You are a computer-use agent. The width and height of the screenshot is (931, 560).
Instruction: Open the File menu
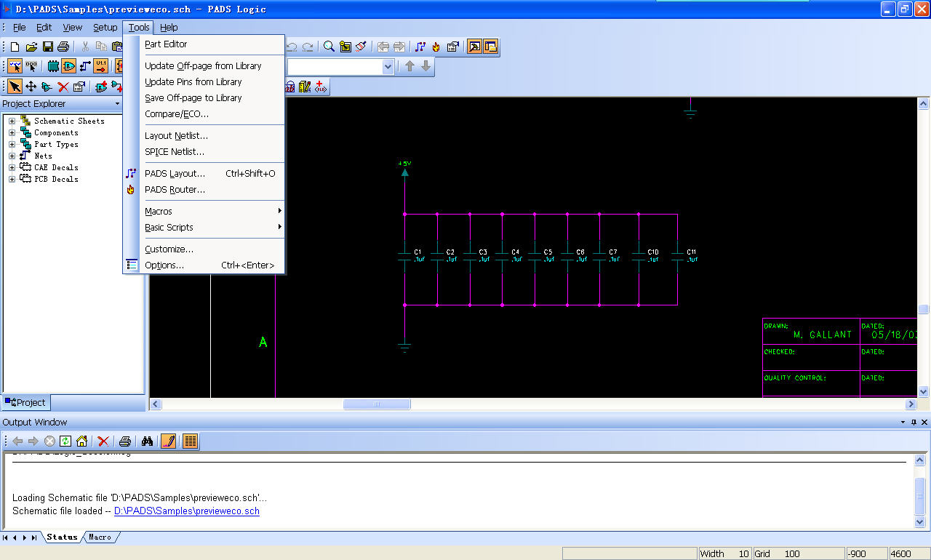20,28
